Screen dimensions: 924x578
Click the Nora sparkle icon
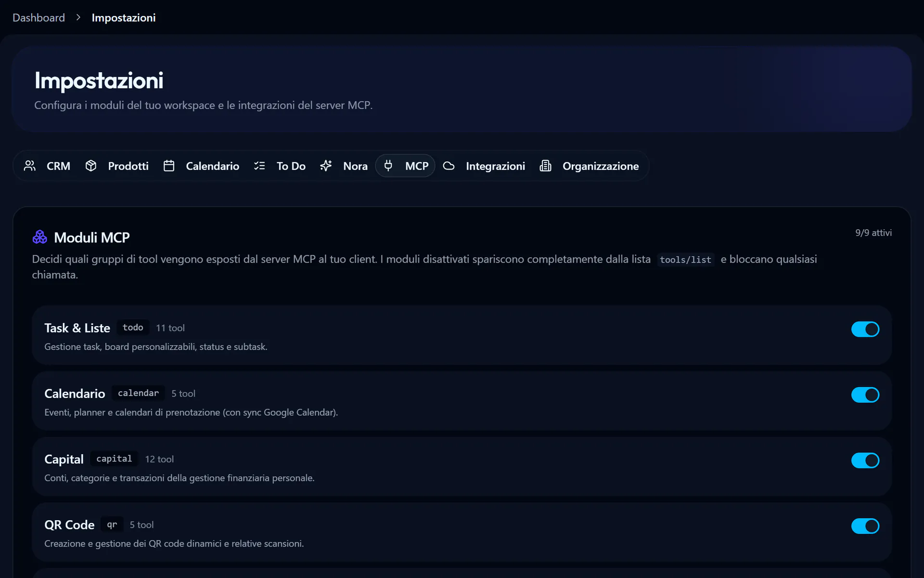coord(326,166)
